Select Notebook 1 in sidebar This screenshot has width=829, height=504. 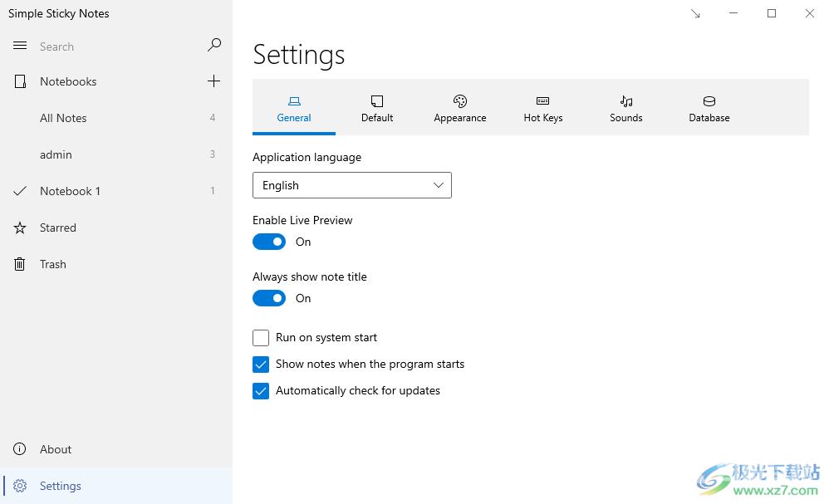click(x=116, y=191)
